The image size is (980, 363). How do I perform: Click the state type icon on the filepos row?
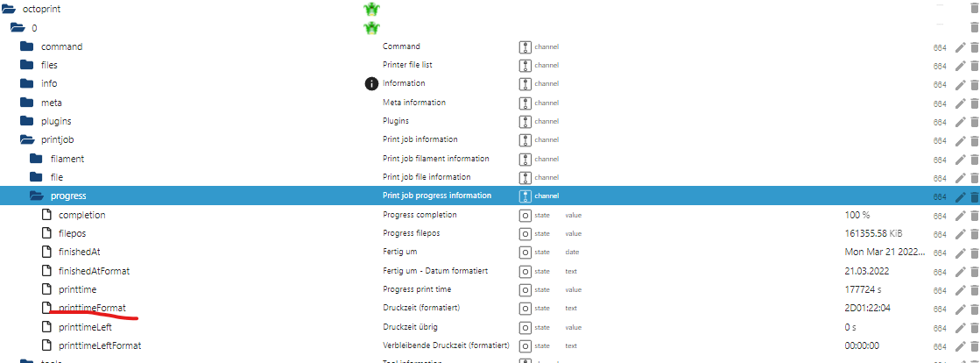pos(525,234)
